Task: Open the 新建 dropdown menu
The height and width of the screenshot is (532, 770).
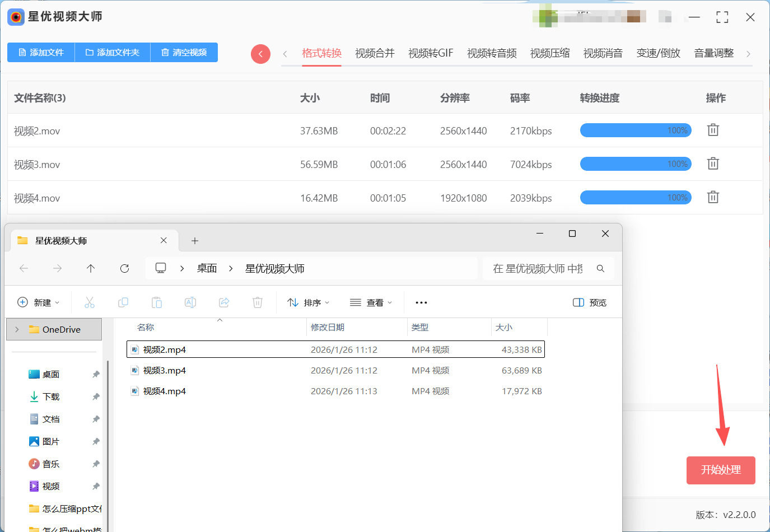Action: click(x=38, y=302)
